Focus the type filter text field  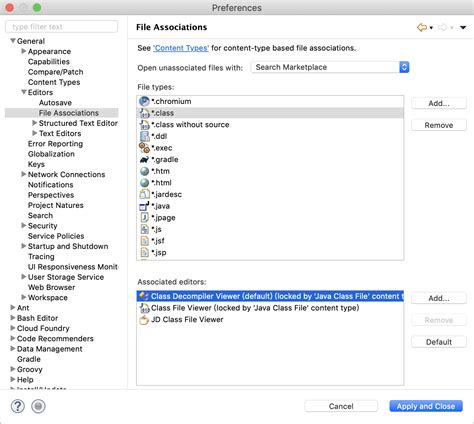(x=62, y=27)
